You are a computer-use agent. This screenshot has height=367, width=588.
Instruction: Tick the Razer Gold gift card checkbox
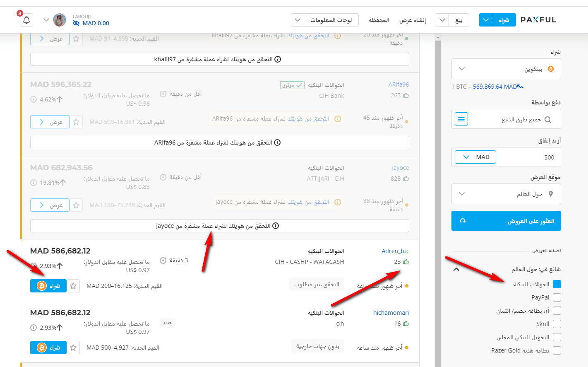click(x=557, y=350)
